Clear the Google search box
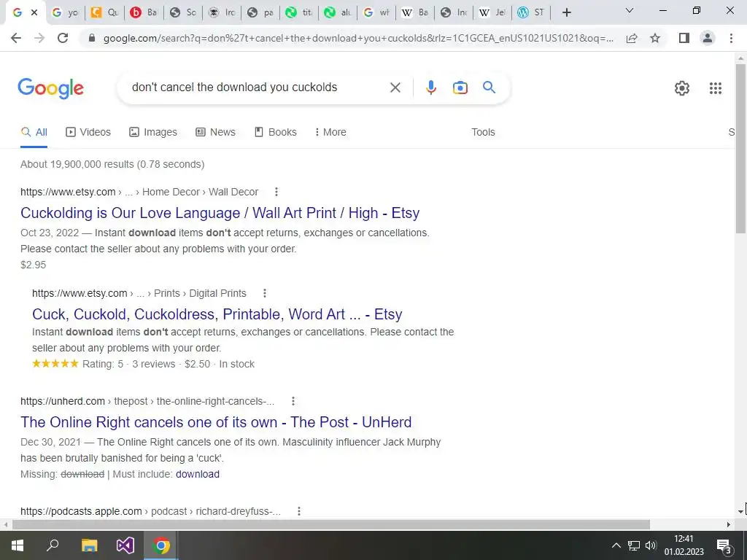 pyautogui.click(x=395, y=87)
